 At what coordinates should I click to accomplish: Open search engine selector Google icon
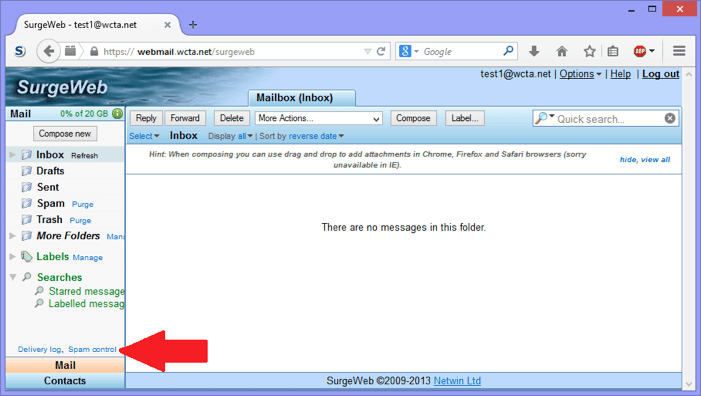405,51
